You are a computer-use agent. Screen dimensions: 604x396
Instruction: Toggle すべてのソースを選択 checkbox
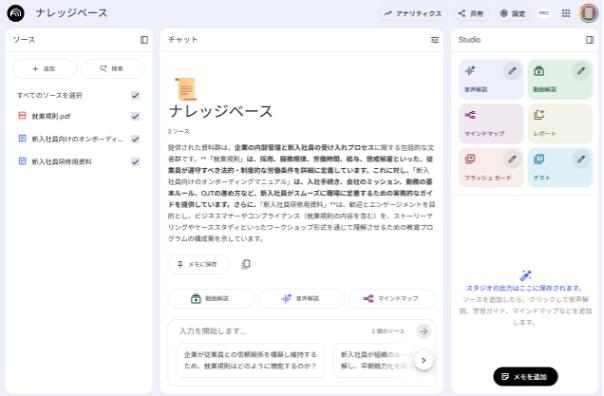[x=135, y=95]
